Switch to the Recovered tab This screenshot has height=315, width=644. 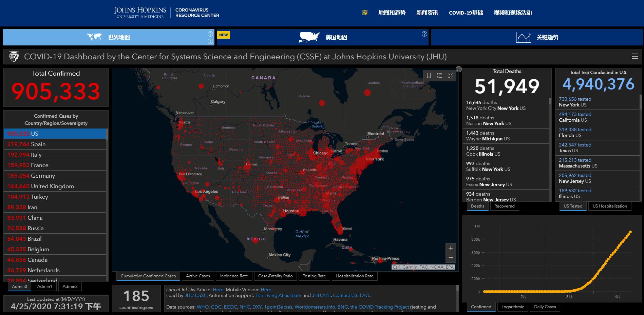504,206
